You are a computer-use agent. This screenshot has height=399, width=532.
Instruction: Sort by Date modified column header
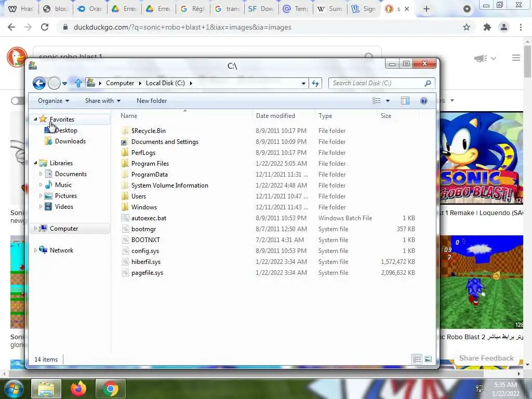(275, 116)
